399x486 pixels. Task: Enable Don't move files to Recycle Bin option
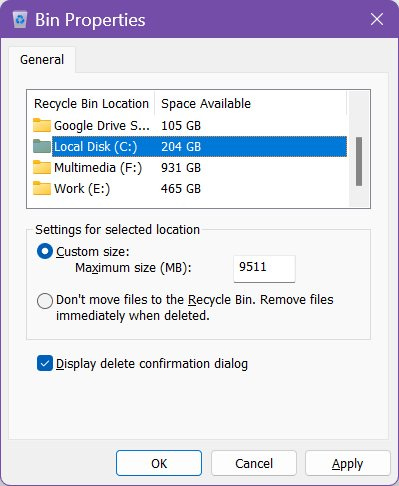pyautogui.click(x=45, y=301)
